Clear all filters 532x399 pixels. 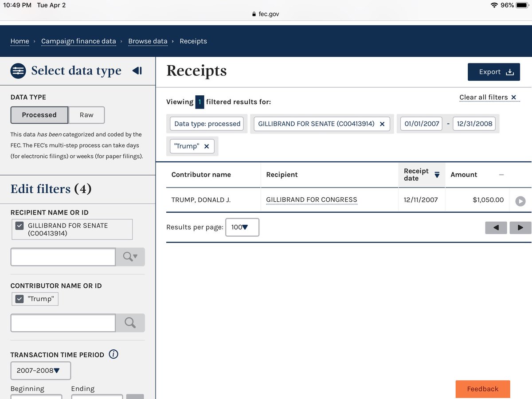pyautogui.click(x=489, y=97)
